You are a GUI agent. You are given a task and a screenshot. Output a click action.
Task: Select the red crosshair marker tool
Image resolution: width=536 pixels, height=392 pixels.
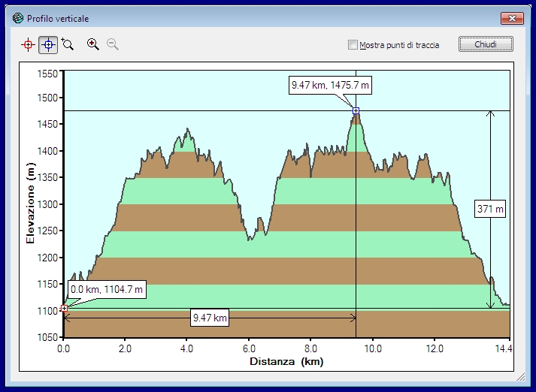(28, 45)
